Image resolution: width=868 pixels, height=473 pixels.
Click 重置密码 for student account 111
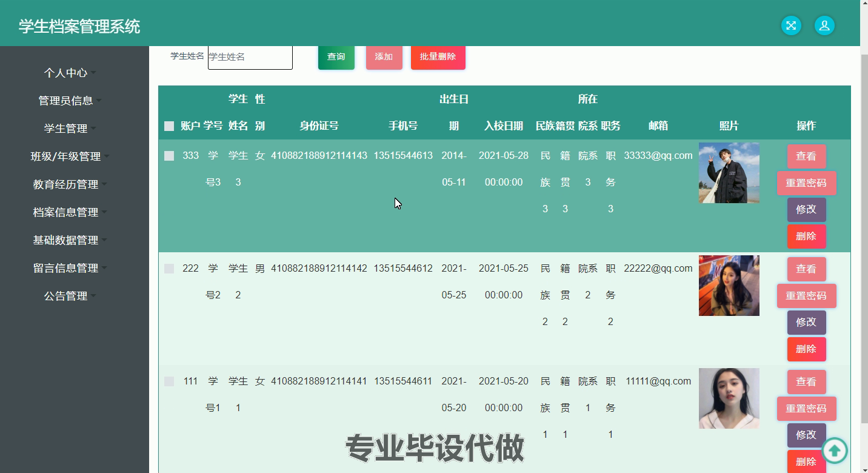point(806,409)
